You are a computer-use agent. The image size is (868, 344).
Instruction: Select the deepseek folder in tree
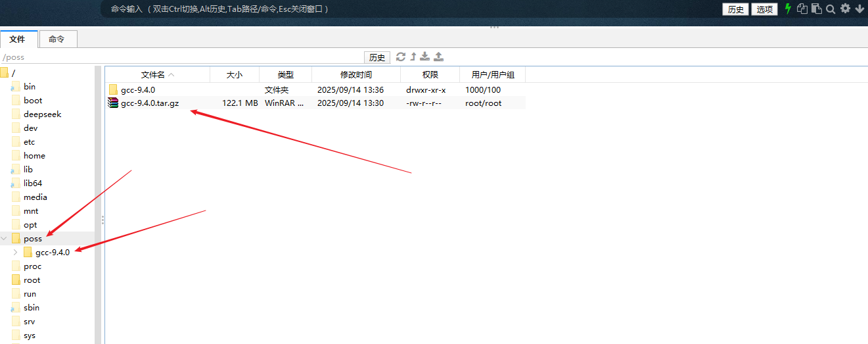pyautogui.click(x=42, y=114)
